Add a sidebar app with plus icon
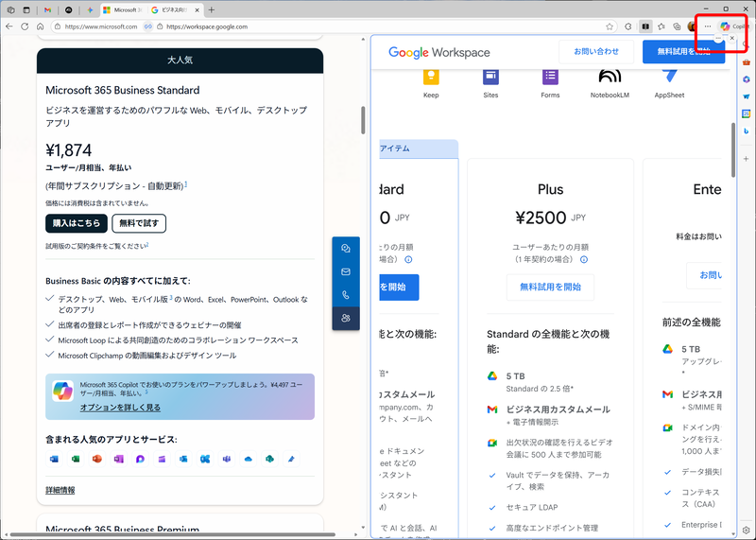The height and width of the screenshot is (540, 756). click(747, 159)
